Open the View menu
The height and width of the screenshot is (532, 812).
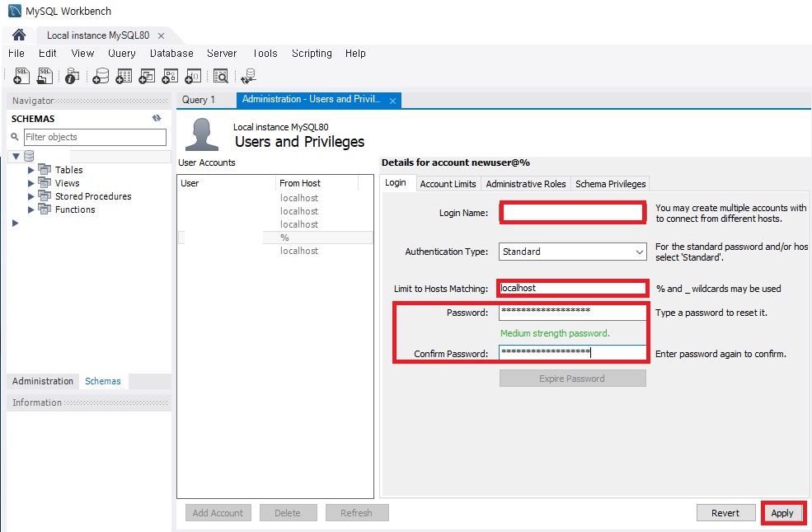(82, 54)
